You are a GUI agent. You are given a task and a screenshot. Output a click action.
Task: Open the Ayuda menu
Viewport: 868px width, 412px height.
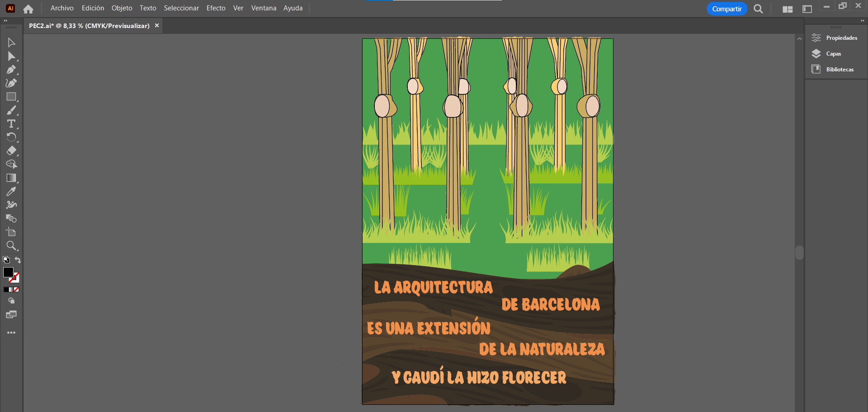coord(293,8)
